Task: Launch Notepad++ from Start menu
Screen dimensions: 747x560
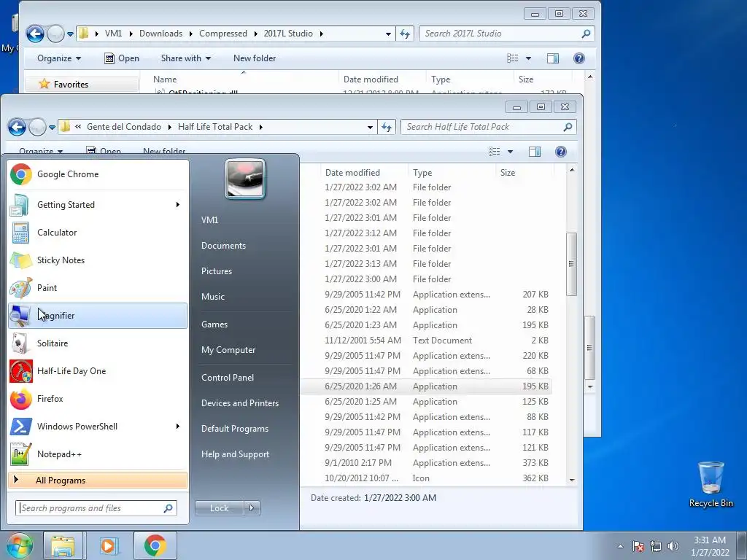Action: (x=98, y=454)
